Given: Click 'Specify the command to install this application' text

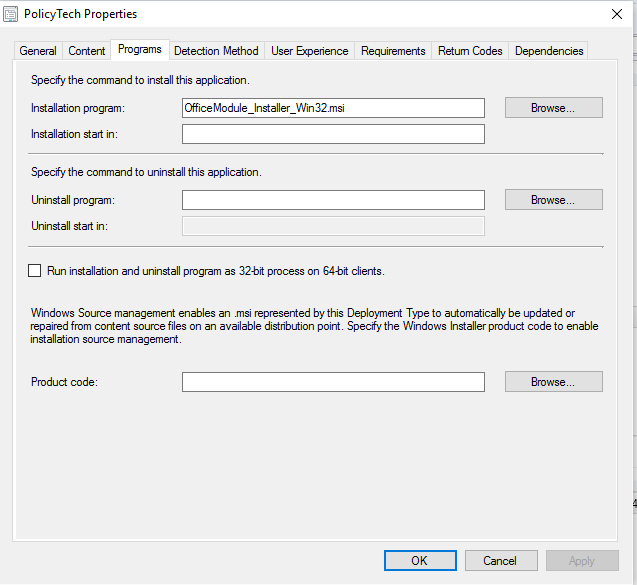Looking at the screenshot, I should [140, 80].
